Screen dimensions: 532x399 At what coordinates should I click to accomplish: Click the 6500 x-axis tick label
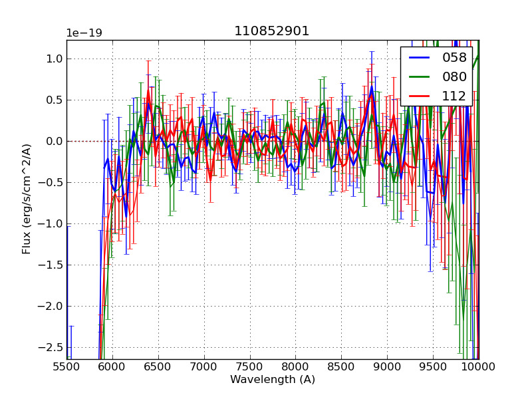click(x=158, y=366)
